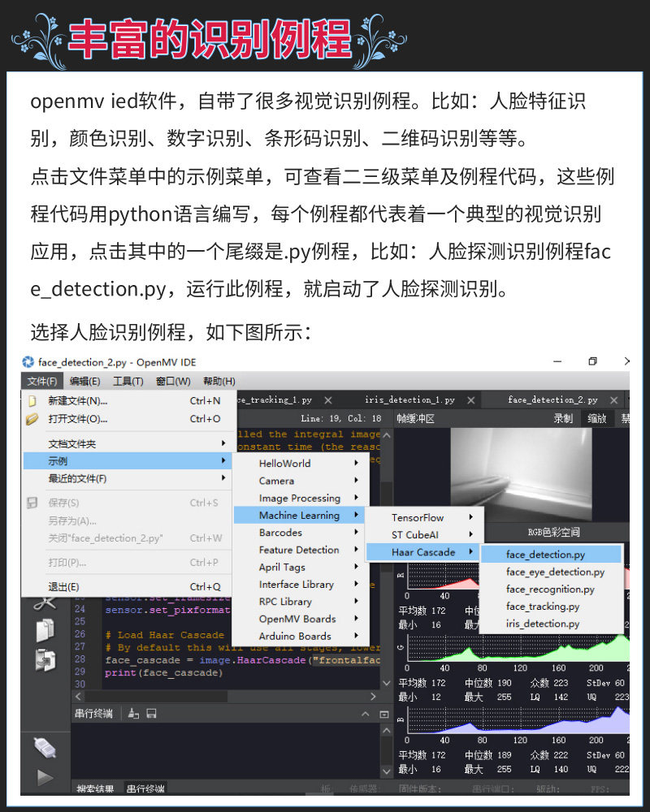Screen dimensions: 650x812
Task: Click the OpenMV IDE title bar icon
Action: coord(28,362)
